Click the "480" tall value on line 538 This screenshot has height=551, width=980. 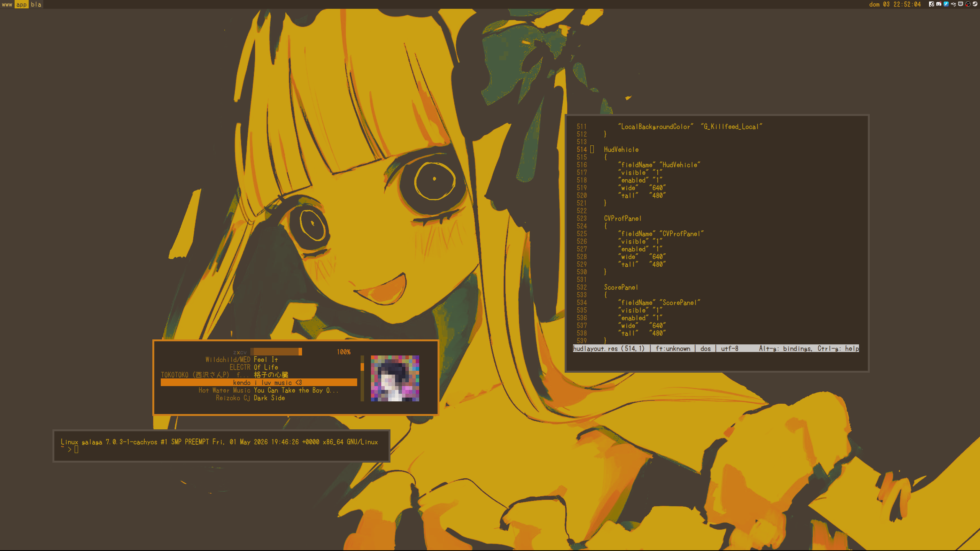[x=657, y=333]
